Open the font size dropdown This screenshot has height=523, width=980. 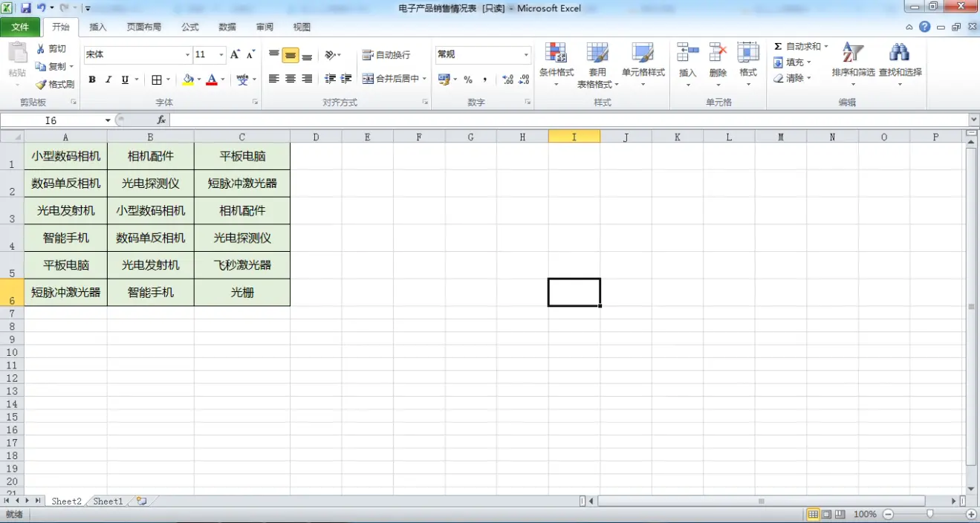(x=221, y=55)
